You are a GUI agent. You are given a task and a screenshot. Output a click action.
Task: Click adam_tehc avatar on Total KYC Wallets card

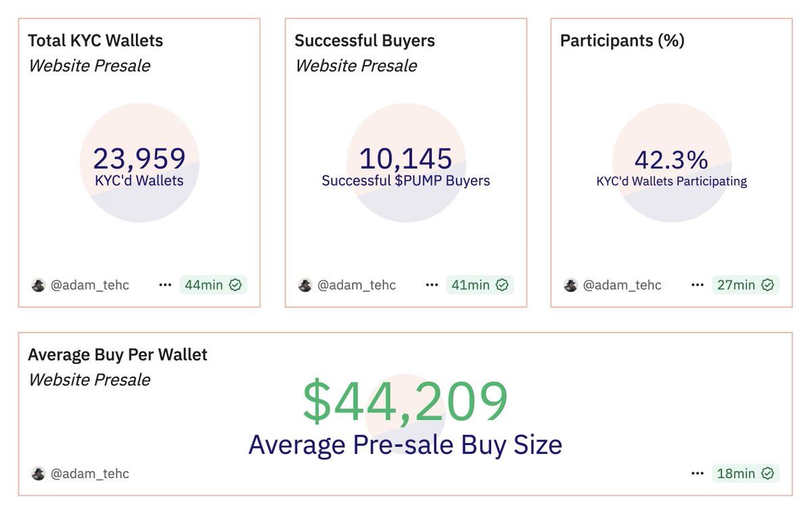pos(38,285)
